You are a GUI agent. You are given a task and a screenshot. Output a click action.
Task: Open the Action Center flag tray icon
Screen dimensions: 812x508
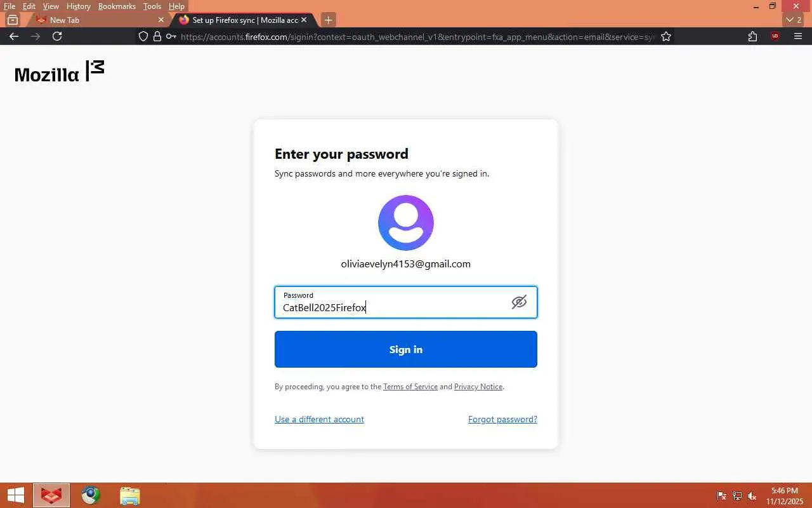coord(722,496)
